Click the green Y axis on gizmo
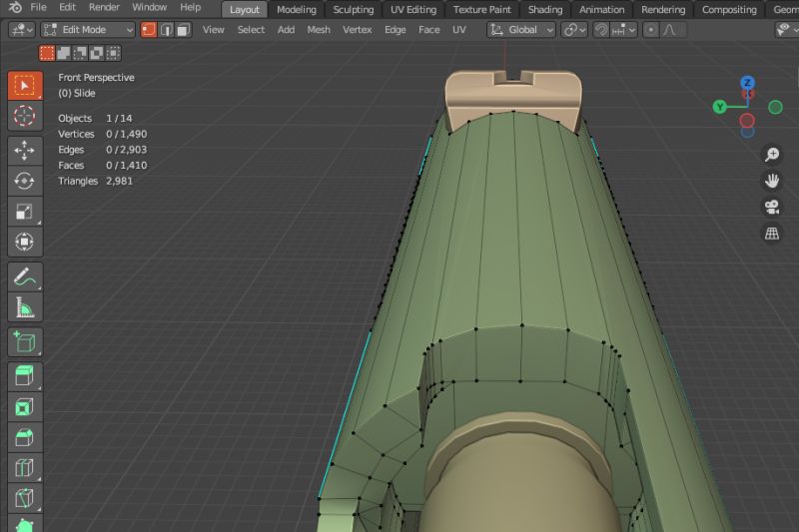 coord(719,107)
